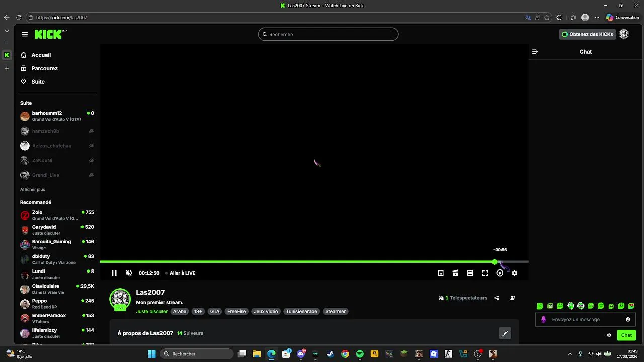Open Azizos_chafchaa offline channel
This screenshot has width=644, height=362.
tap(57, 146)
